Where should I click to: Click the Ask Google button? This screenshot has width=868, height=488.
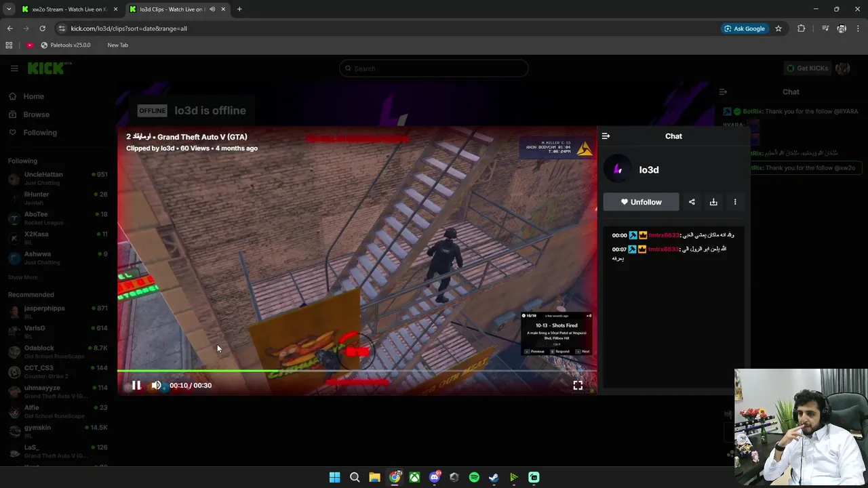(745, 28)
